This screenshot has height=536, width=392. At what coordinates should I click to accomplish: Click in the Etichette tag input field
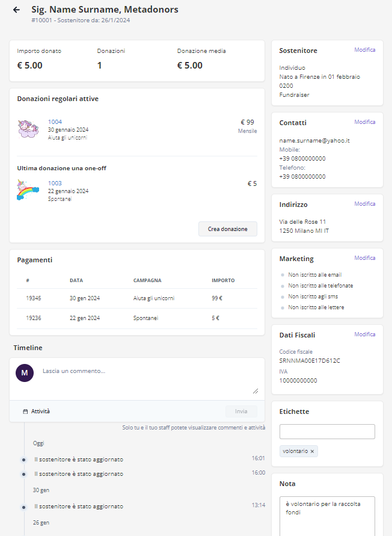(x=327, y=431)
